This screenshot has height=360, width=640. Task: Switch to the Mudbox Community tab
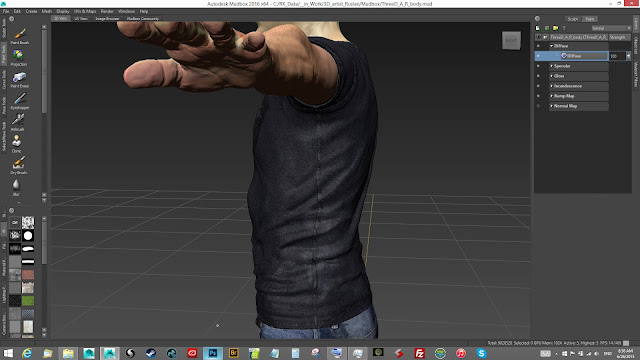pos(142,19)
